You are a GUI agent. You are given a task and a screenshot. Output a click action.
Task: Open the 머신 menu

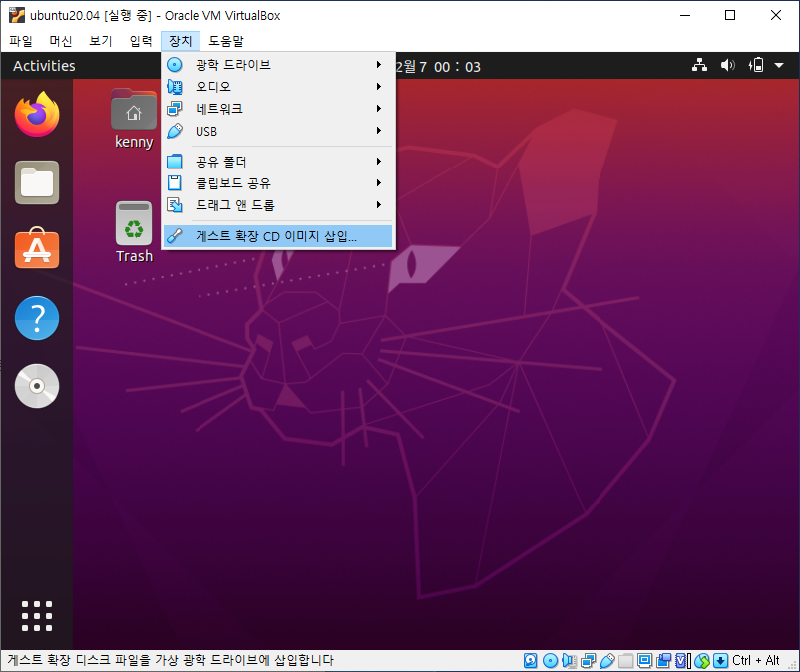pyautogui.click(x=61, y=41)
